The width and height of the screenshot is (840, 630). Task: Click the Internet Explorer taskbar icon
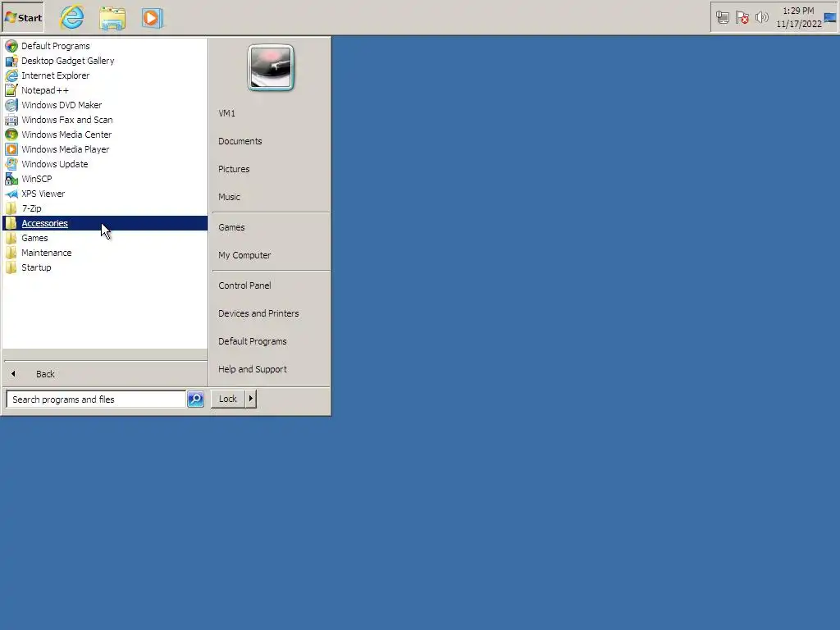[x=72, y=17]
